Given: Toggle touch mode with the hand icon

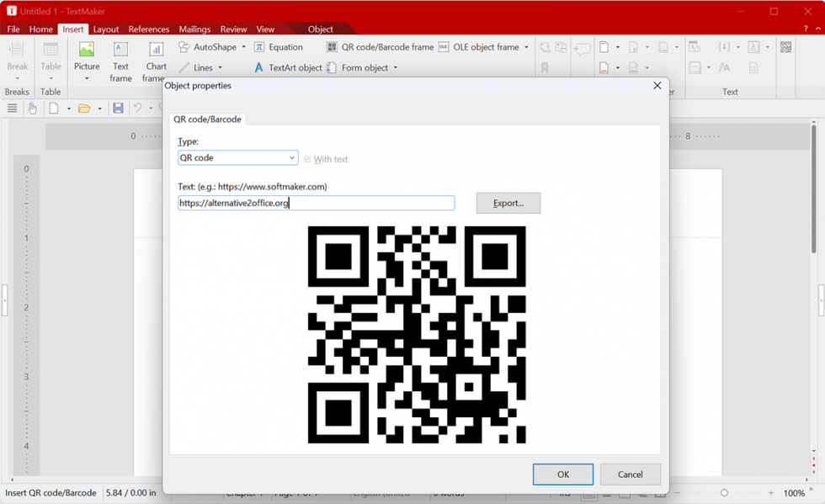Looking at the screenshot, I should point(32,108).
